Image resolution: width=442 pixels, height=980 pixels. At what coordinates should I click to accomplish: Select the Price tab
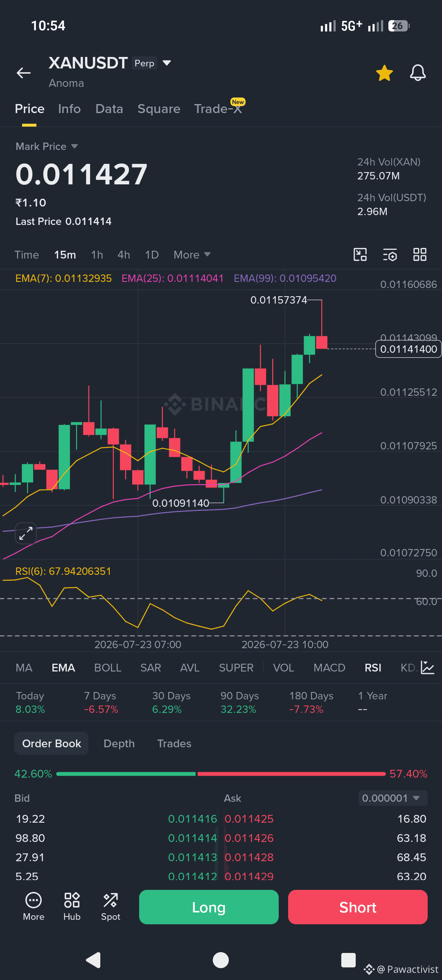point(29,109)
